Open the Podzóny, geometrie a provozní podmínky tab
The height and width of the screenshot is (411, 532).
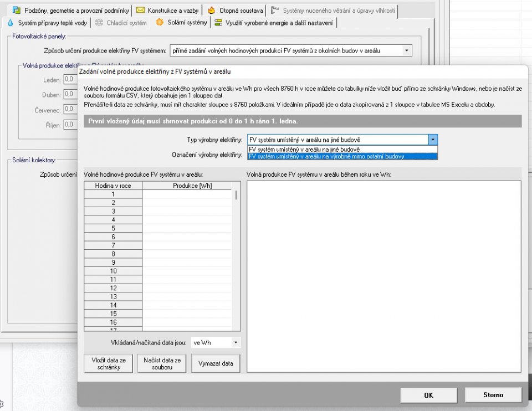(x=71, y=11)
